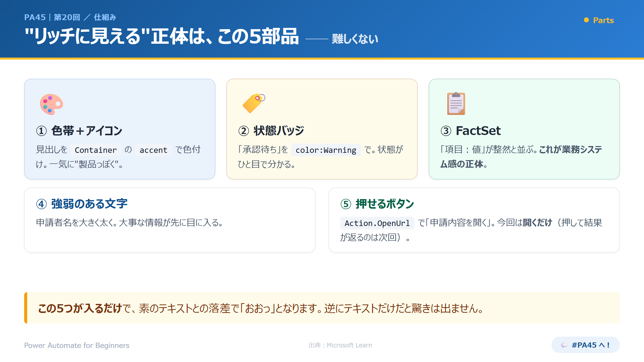Screen dimensions: 644x362
Task: Click the yellow tag icon
Action: pos(254,103)
